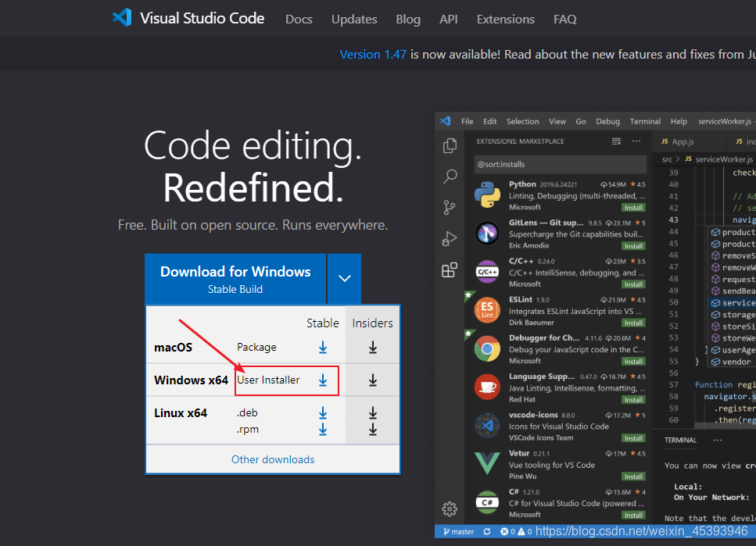756x546 pixels.
Task: Download Linux .rpm Insiders arrow
Action: click(x=373, y=430)
